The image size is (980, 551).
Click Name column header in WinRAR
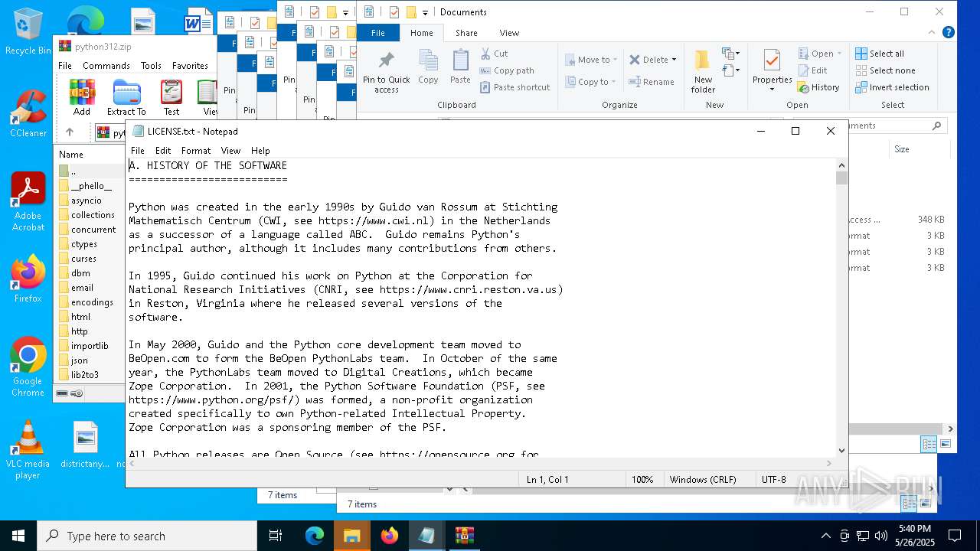point(71,154)
